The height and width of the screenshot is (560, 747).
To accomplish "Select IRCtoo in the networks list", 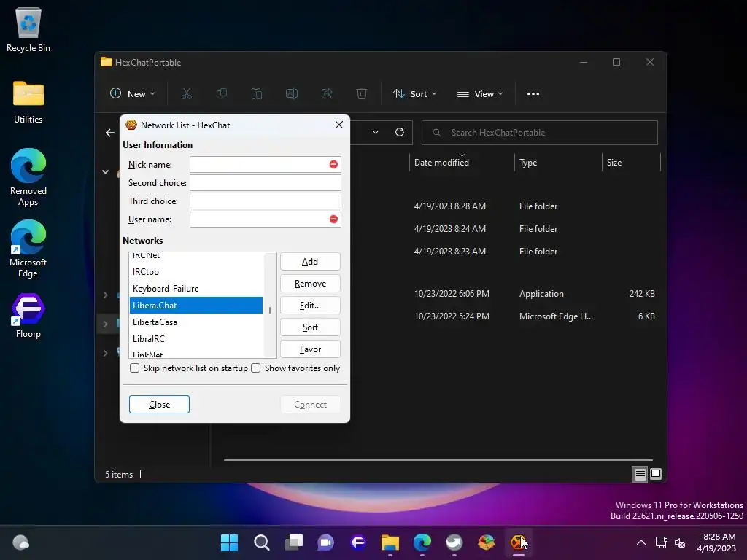I will [x=196, y=272].
